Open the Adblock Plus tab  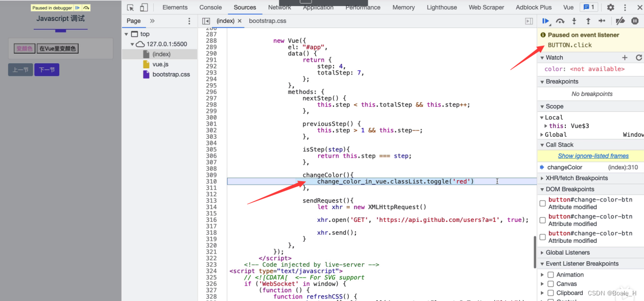[534, 7]
